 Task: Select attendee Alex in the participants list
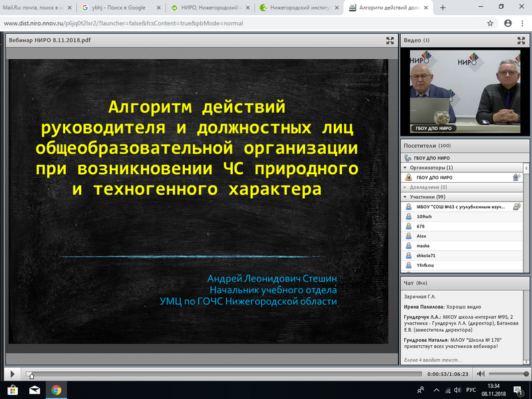[422, 236]
